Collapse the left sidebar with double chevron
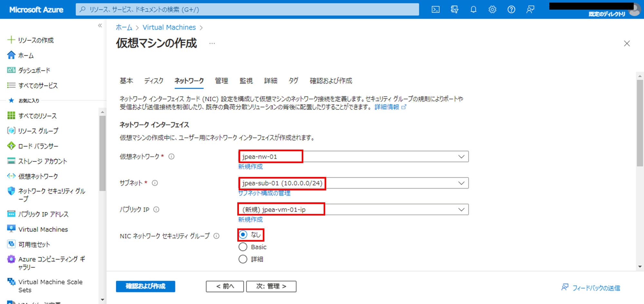This screenshot has width=644, height=304. 100,26
